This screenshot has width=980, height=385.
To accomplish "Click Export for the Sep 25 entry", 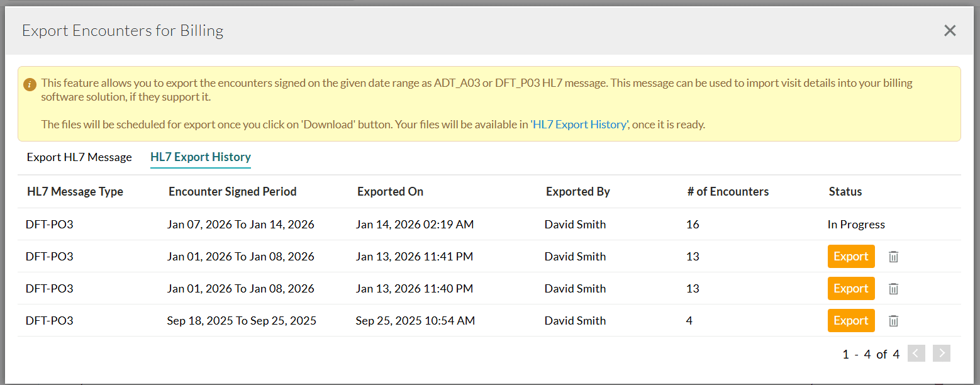I will point(851,320).
